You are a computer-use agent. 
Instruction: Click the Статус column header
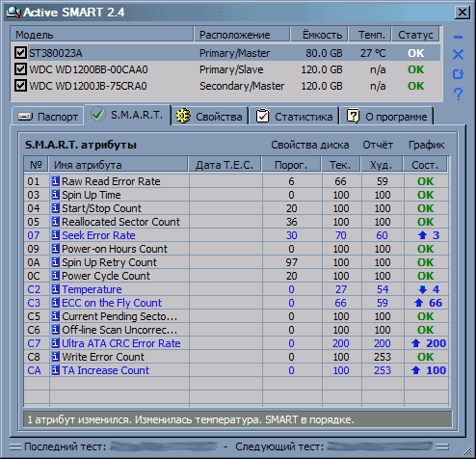[415, 35]
